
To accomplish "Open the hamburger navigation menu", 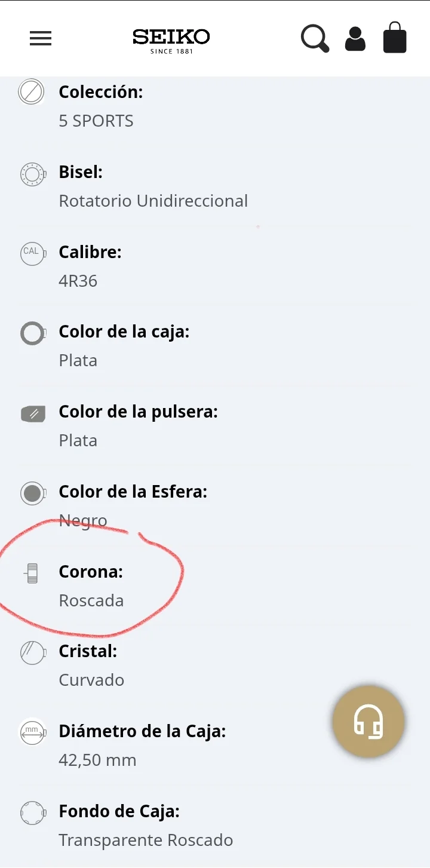I will click(41, 38).
